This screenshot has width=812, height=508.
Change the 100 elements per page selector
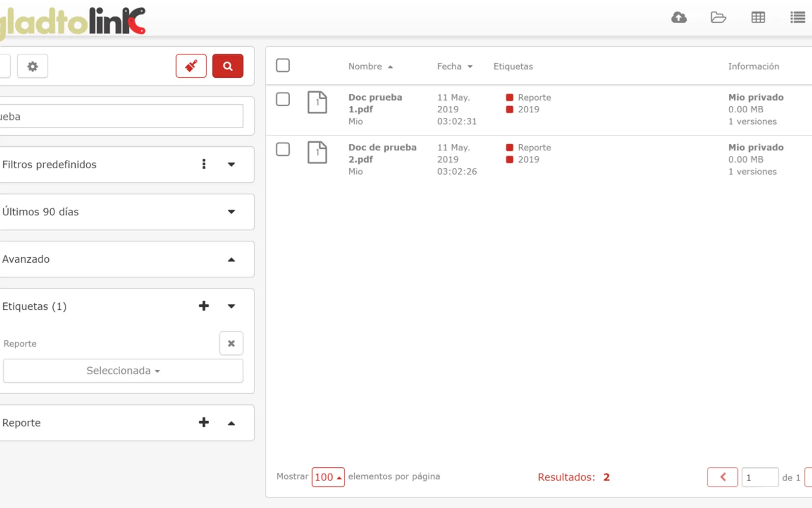pos(328,477)
